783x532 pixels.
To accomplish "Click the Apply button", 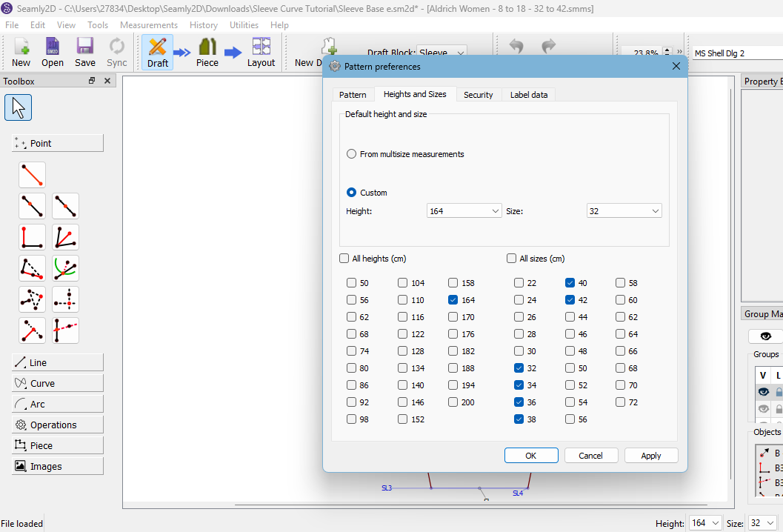I will [650, 456].
